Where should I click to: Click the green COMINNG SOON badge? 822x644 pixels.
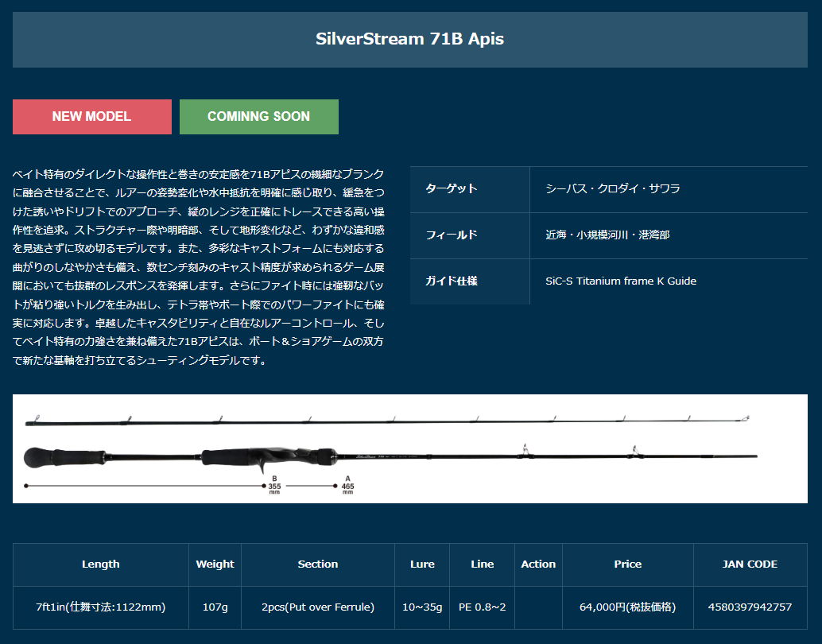click(x=258, y=116)
